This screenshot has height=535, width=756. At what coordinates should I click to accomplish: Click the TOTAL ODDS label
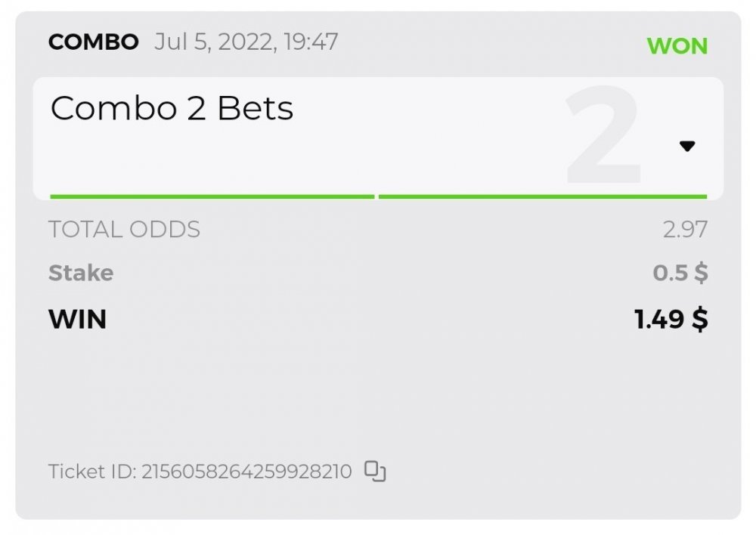124,229
